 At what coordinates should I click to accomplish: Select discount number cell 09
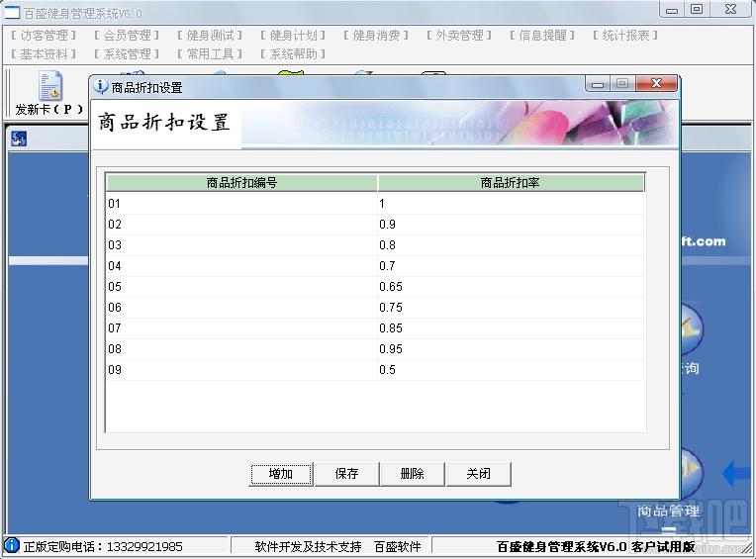point(241,370)
